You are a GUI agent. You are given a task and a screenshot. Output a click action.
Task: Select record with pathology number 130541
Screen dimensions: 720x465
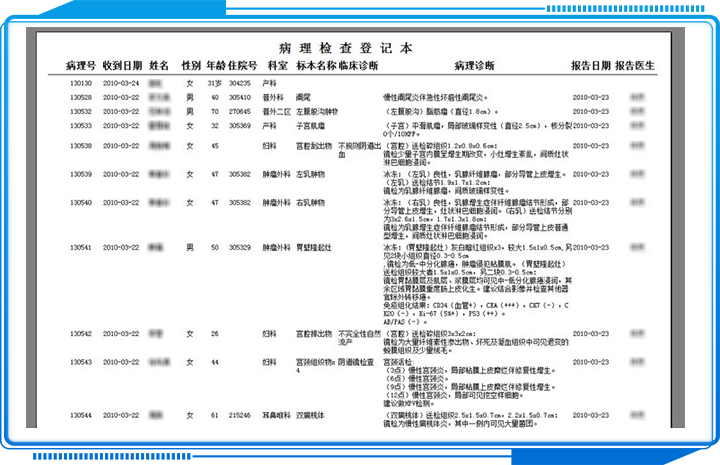pos(81,246)
